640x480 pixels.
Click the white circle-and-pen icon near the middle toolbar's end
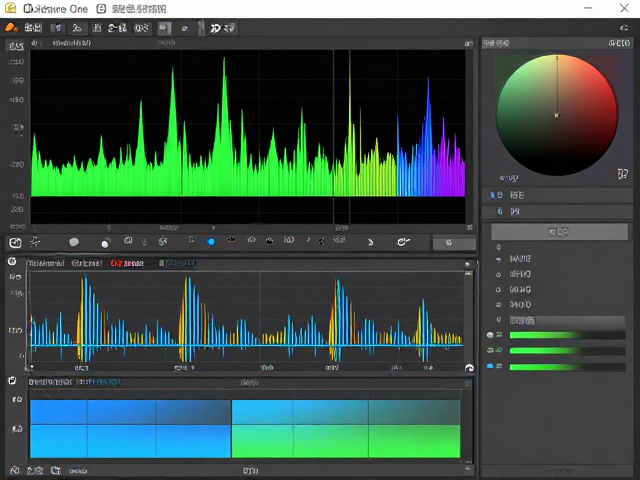[x=403, y=242]
